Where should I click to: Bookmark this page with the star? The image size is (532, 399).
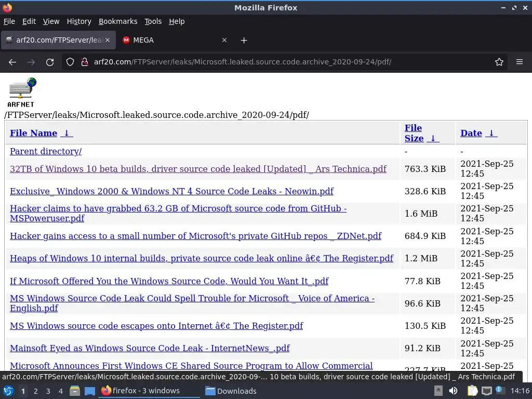499,62
